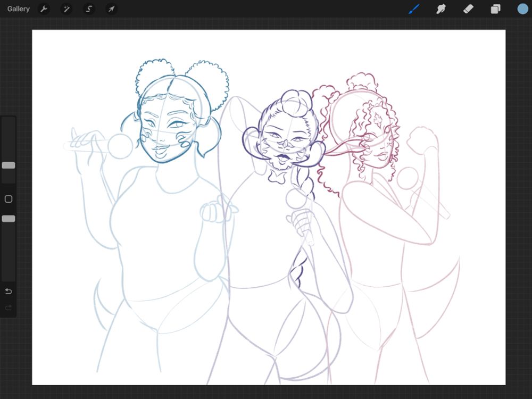Tap the Paint icon again to open the brush library

[x=414, y=9]
